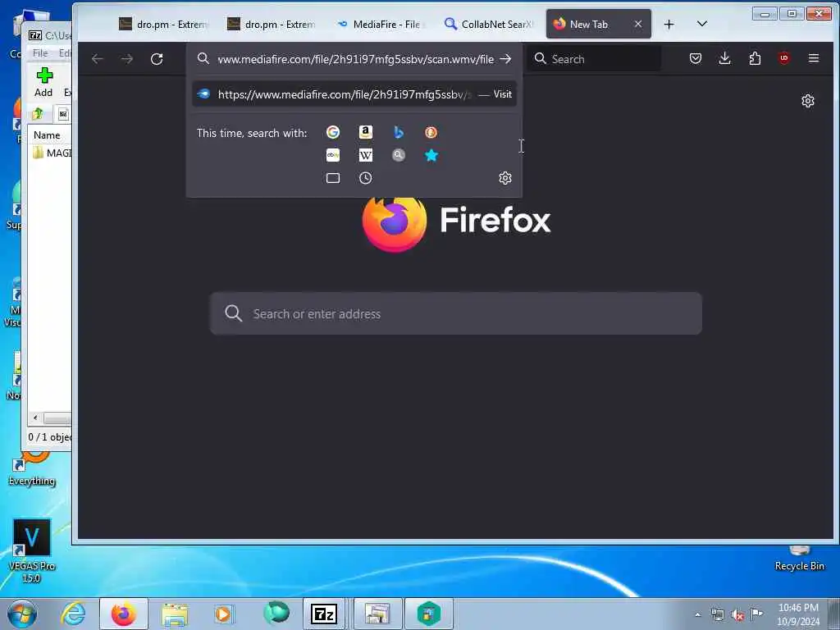Go forward to next page
Image resolution: width=840 pixels, height=630 pixels.
127,59
